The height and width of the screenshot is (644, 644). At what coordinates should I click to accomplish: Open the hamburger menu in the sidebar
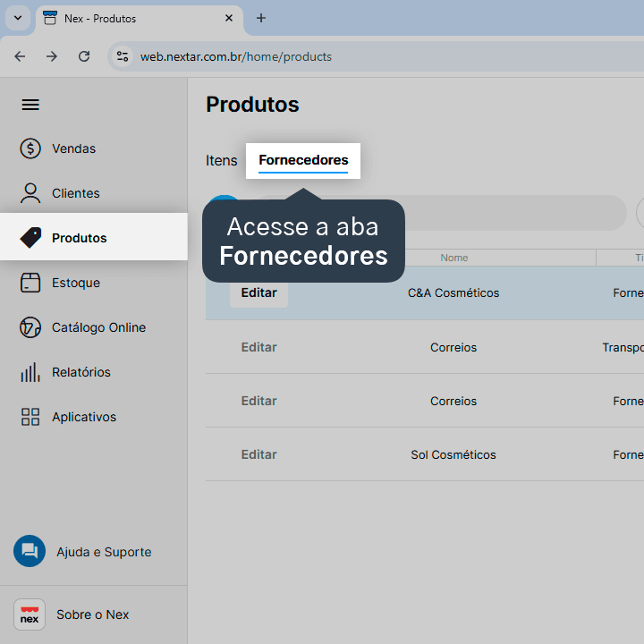point(30,105)
